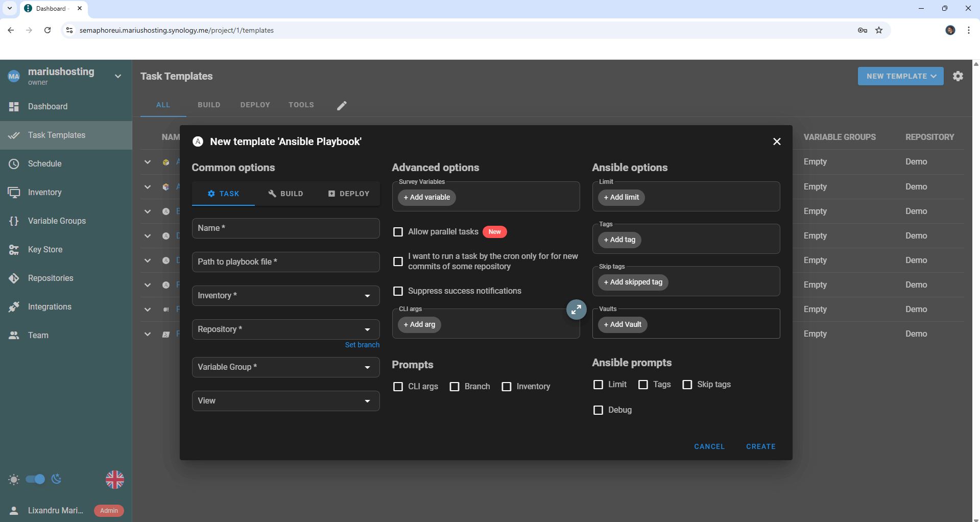
Task: Go to the Key Store section
Action: (45, 249)
